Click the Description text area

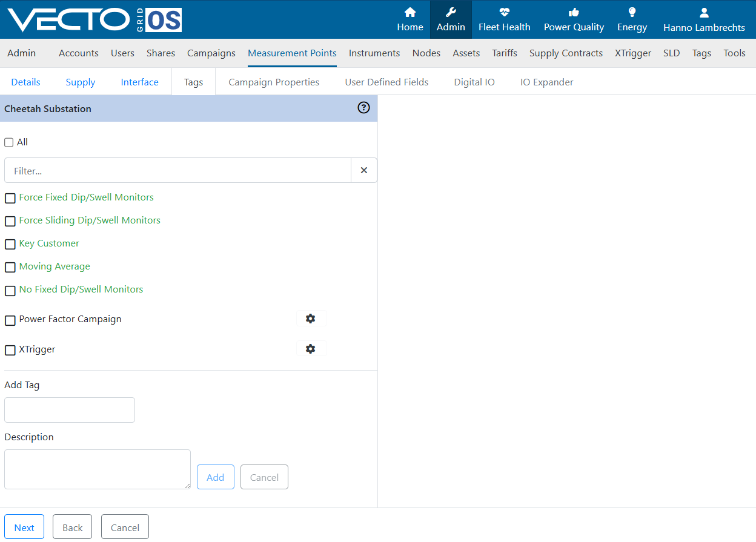[x=98, y=469]
